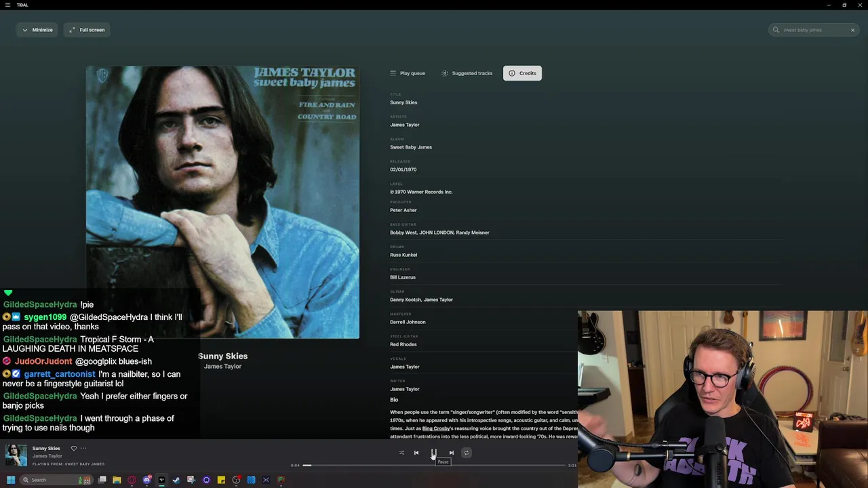Open Task View on taskbar
The height and width of the screenshot is (488, 868).
[102, 480]
